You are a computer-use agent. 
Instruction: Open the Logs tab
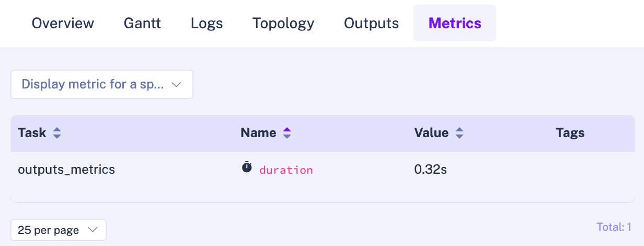point(206,23)
